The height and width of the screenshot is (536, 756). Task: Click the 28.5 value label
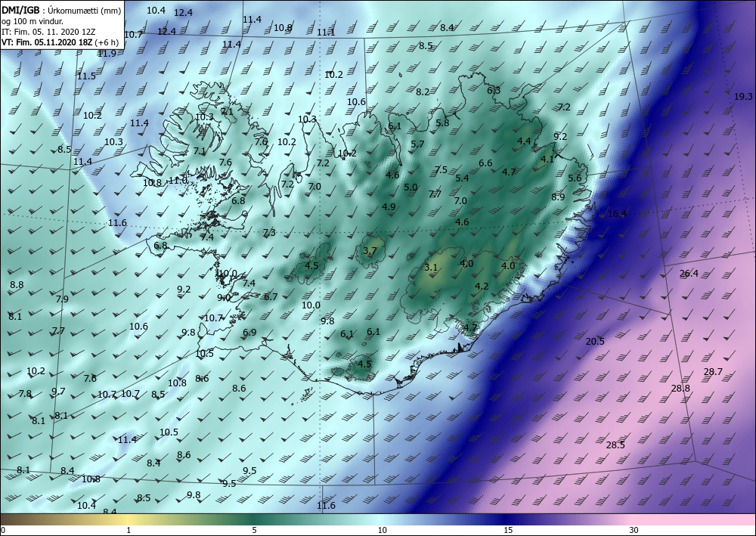click(x=615, y=445)
